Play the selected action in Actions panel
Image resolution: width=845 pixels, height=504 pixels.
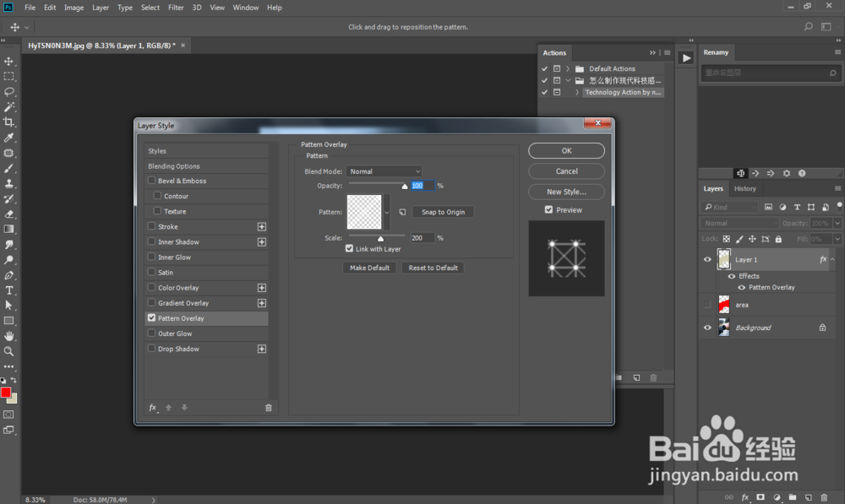[686, 58]
